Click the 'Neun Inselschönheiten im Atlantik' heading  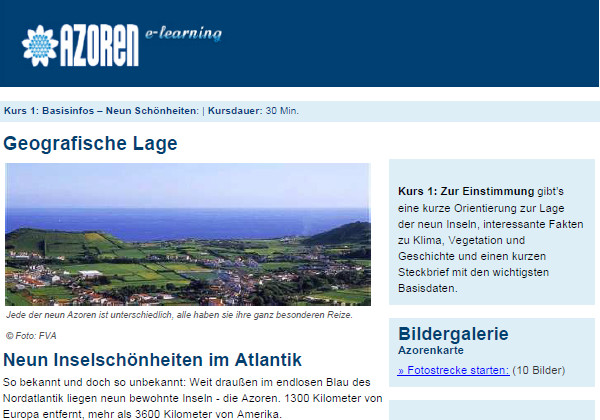[x=152, y=360]
